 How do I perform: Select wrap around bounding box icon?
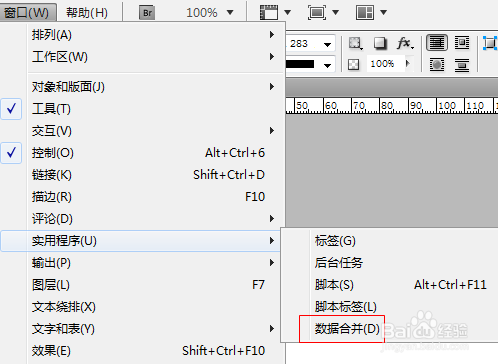[x=462, y=43]
